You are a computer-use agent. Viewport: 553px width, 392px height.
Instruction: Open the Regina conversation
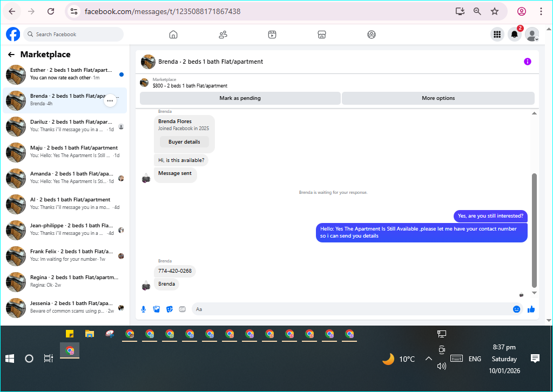point(65,282)
